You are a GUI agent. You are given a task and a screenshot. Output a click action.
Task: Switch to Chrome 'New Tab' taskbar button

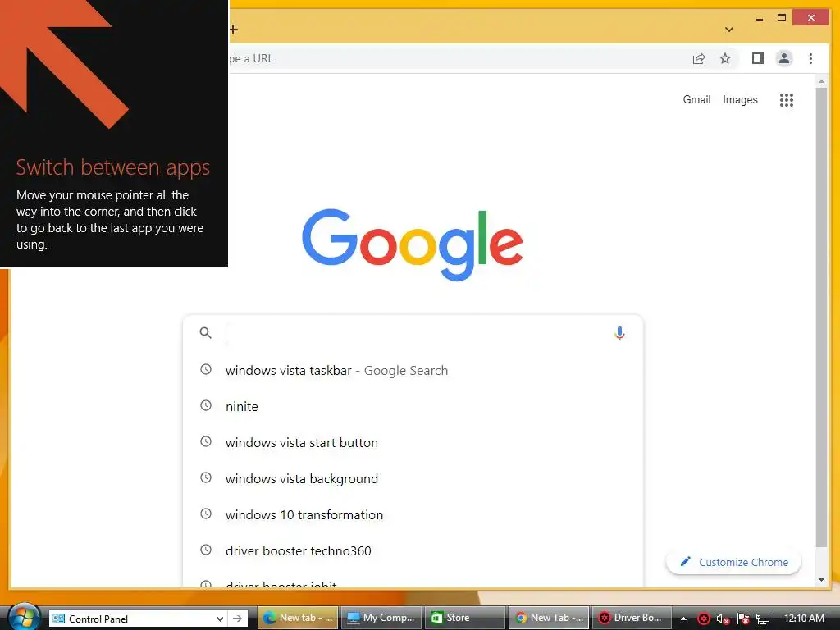549,618
